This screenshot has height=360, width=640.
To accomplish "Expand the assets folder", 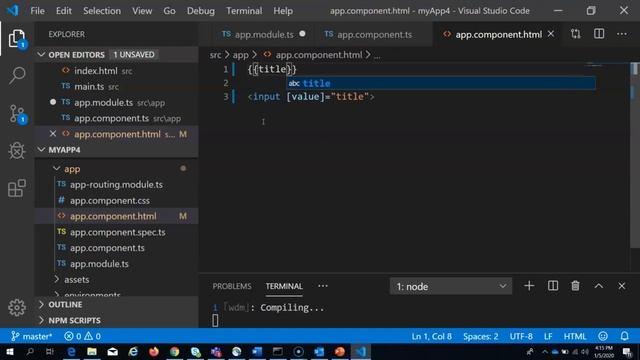I will click(x=56, y=280).
